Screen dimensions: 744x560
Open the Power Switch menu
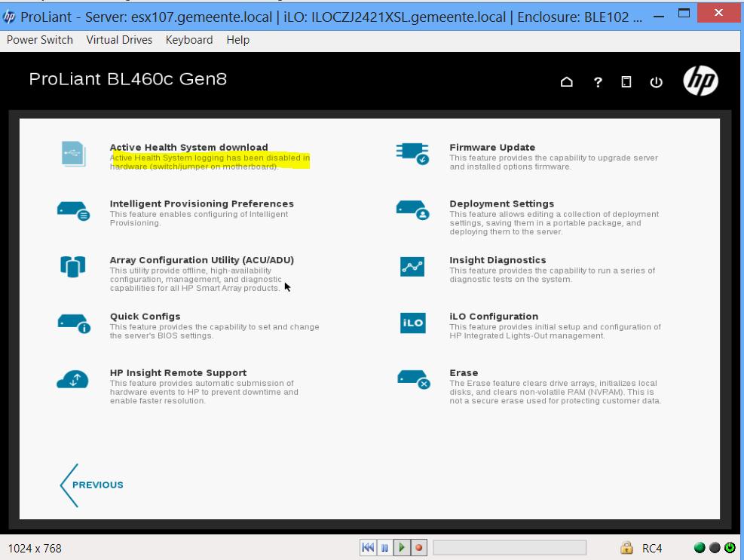click(x=40, y=40)
